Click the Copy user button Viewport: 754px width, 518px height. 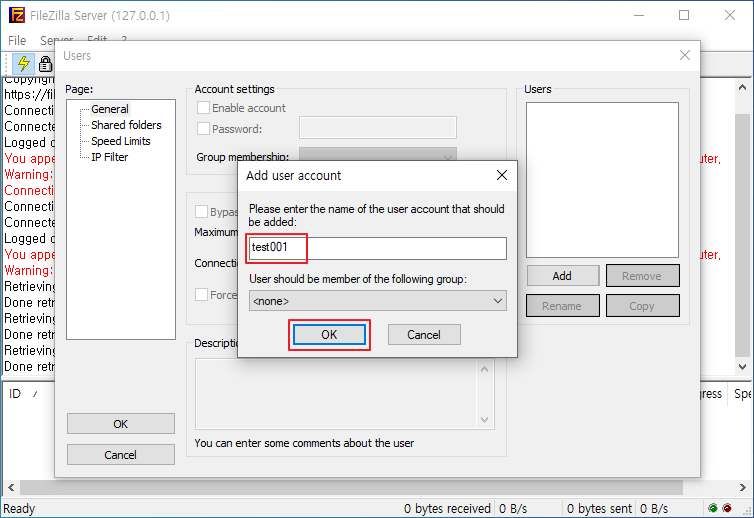(642, 306)
